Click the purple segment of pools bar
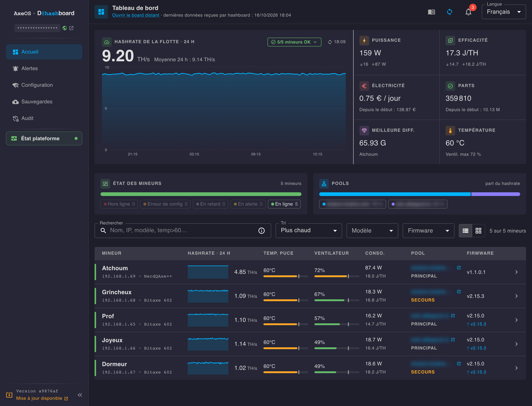The width and height of the screenshot is (532, 406). click(x=495, y=194)
